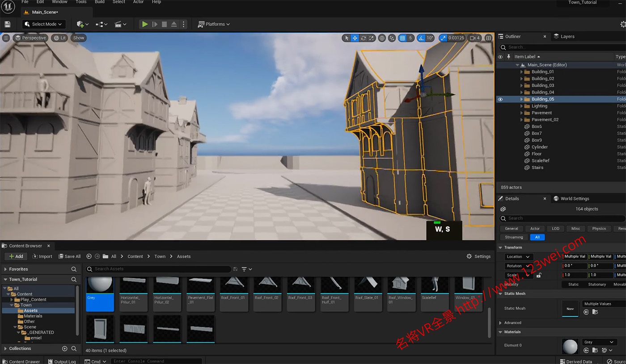Toggle the All filter in Details
The width and height of the screenshot is (626, 364).
(537, 237)
